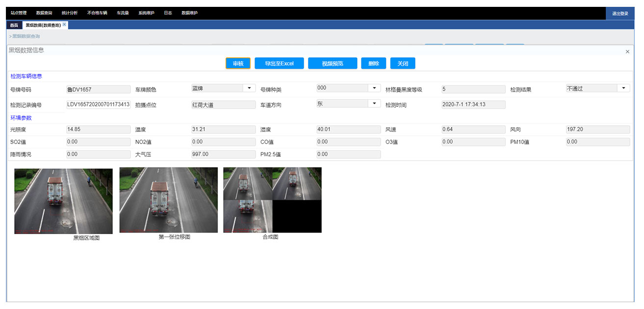This screenshot has height=309, width=644.
Task: Click the 关闭 close button
Action: 403,64
